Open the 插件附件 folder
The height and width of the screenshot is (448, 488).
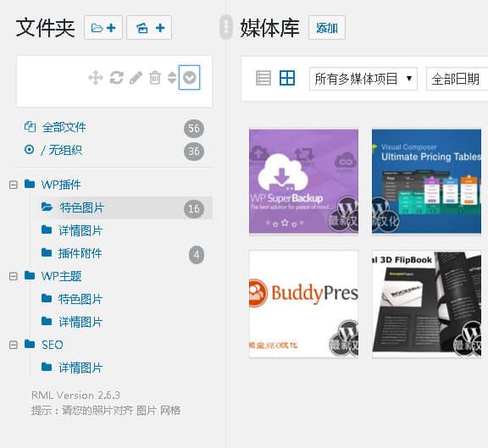(x=80, y=253)
